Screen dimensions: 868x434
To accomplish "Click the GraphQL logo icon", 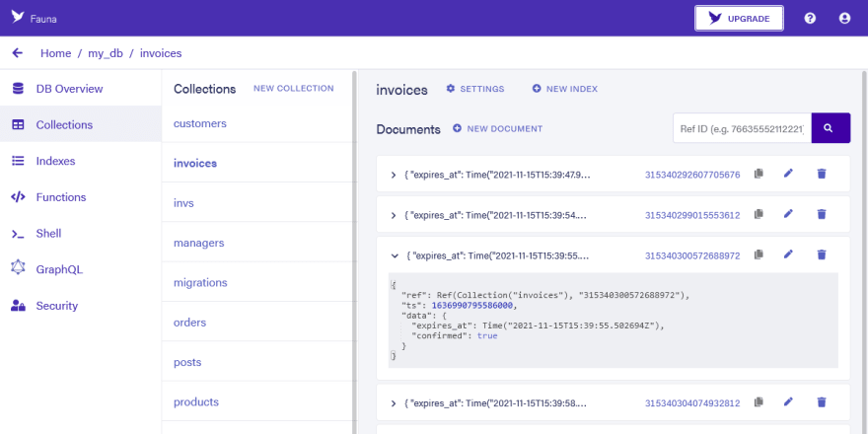I will pyautogui.click(x=18, y=267).
